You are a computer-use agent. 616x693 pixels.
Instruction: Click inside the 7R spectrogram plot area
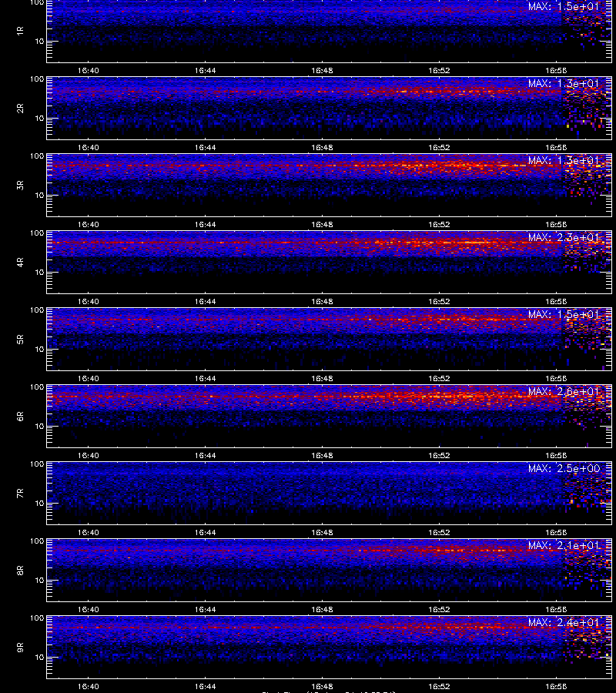[329, 494]
